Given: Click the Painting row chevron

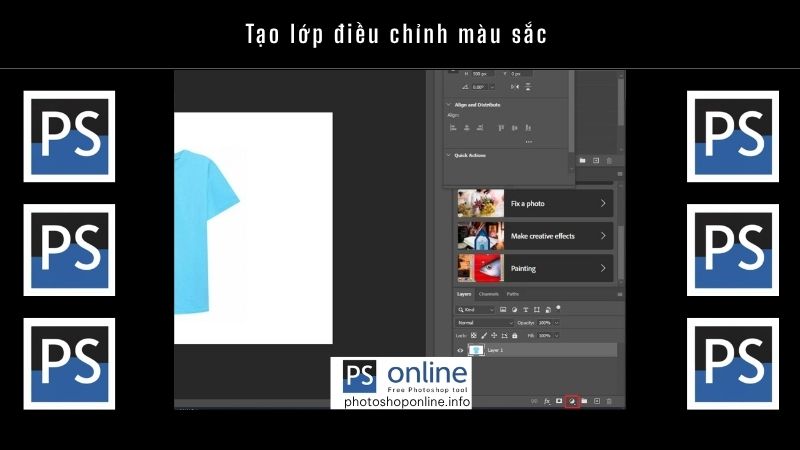Looking at the screenshot, I should click(603, 268).
